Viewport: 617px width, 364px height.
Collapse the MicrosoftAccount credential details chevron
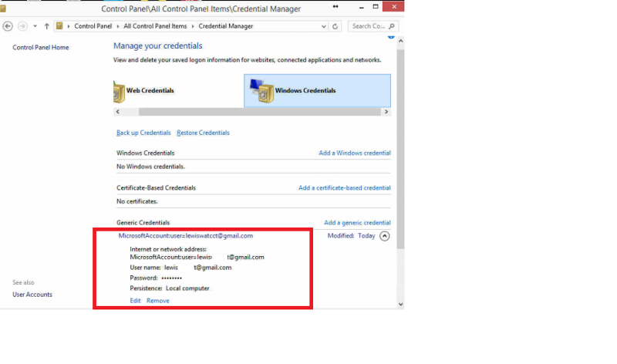(x=384, y=236)
